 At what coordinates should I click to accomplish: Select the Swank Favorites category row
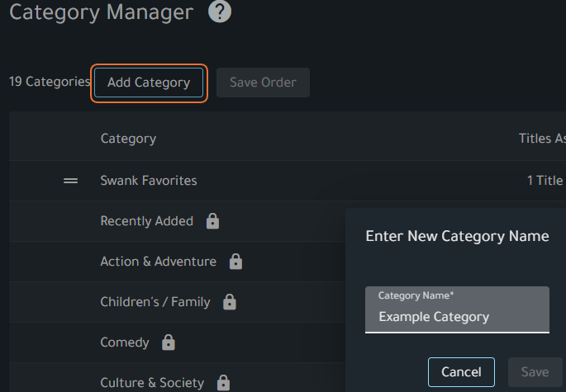coord(149,180)
